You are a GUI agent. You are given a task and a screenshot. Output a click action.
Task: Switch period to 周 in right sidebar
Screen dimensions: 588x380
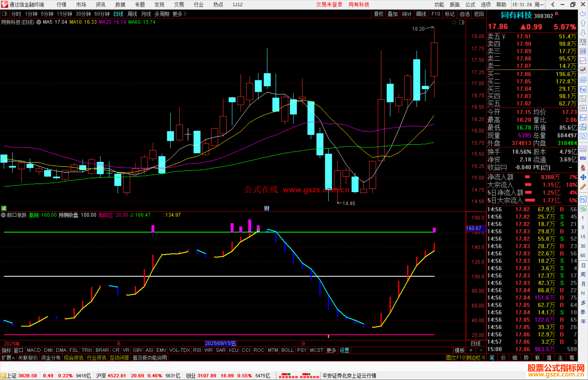click(x=583, y=275)
